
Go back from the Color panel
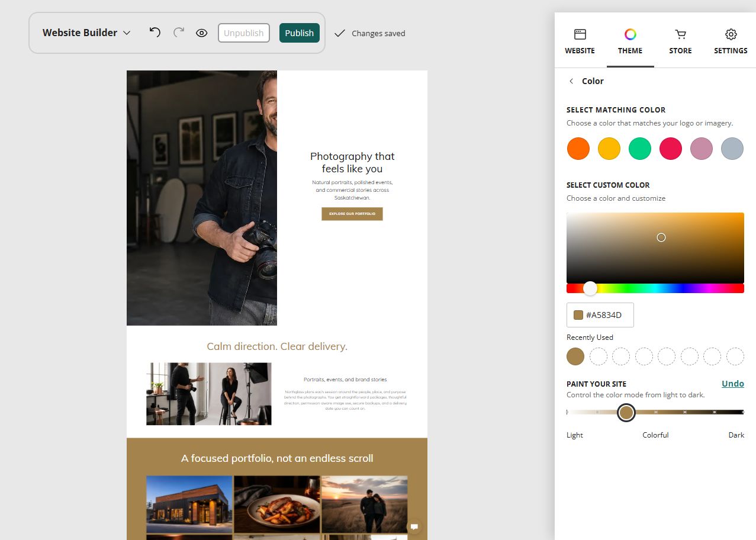click(571, 81)
